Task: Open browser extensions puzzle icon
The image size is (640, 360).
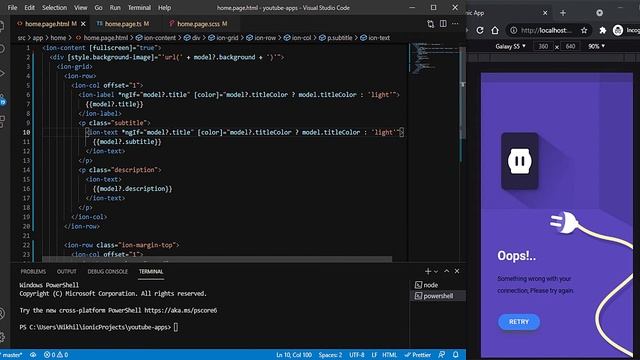Action: pos(602,30)
